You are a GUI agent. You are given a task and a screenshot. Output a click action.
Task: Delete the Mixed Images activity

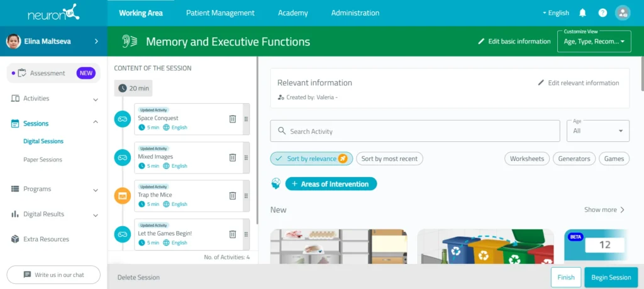(x=233, y=158)
